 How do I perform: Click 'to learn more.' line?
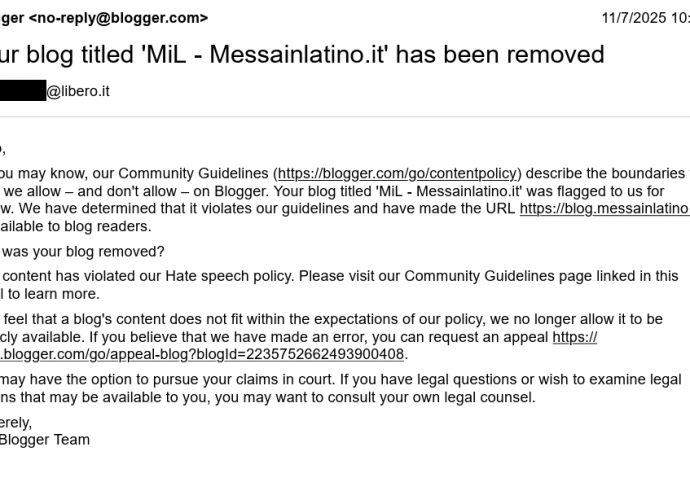pyautogui.click(x=54, y=294)
